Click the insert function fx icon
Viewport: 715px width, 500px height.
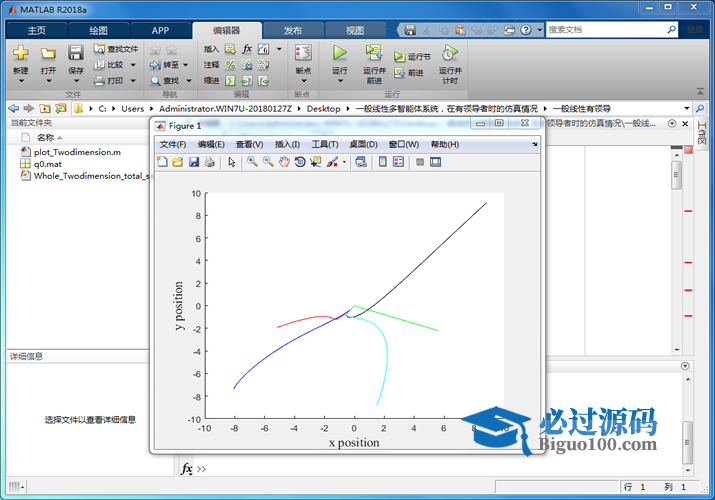[x=247, y=49]
